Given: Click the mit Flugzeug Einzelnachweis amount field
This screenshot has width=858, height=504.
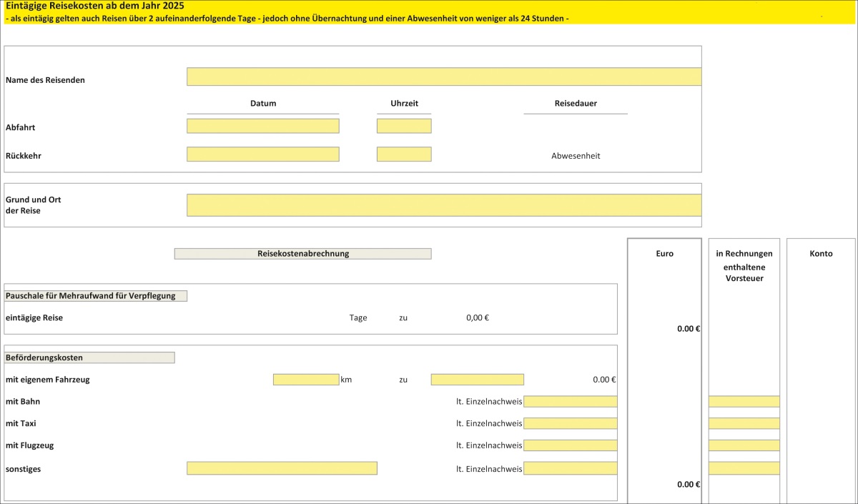Looking at the screenshot, I should pyautogui.click(x=570, y=445).
